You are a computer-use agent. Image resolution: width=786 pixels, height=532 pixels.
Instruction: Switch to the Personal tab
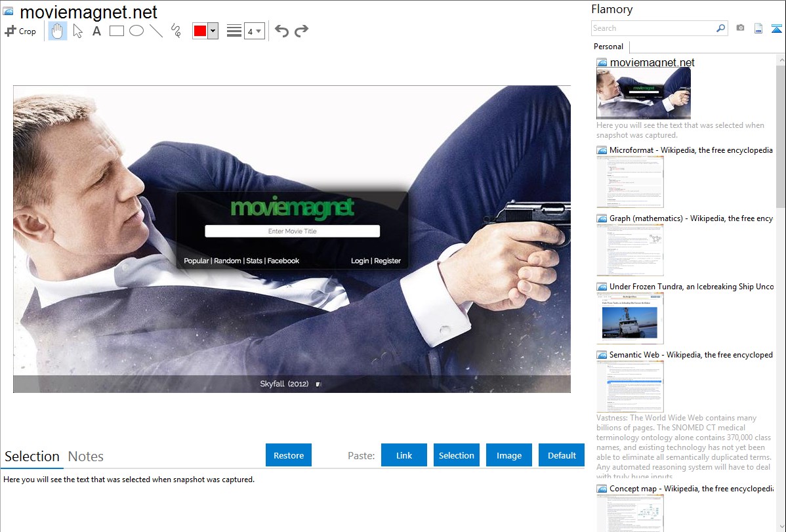tap(609, 47)
